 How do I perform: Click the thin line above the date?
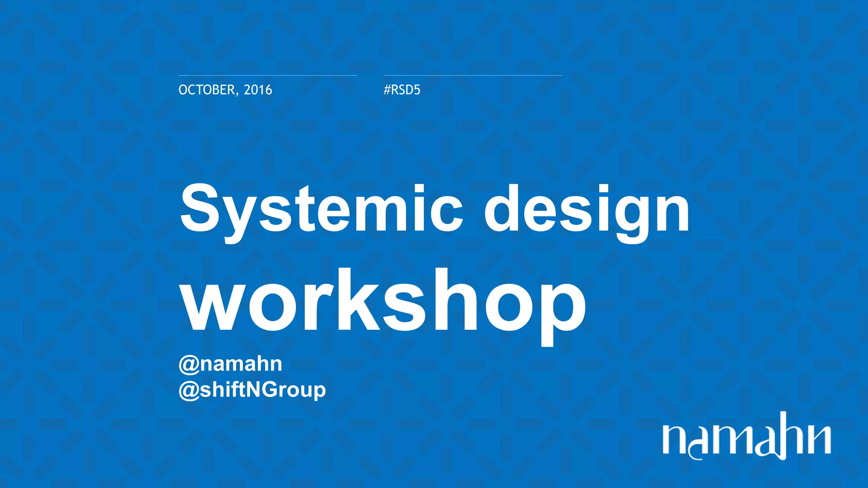click(x=267, y=75)
